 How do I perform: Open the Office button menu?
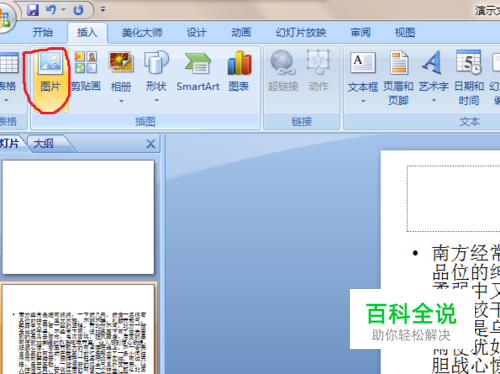click(5, 17)
